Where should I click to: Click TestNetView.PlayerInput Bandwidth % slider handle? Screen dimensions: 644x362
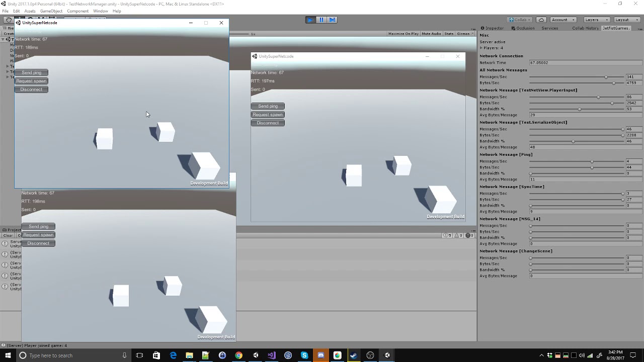[x=580, y=109]
